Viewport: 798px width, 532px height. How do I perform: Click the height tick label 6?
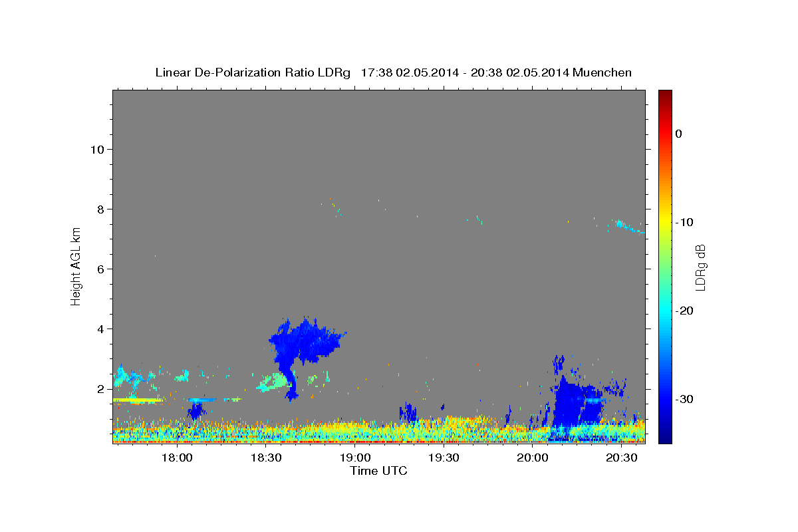(x=100, y=269)
